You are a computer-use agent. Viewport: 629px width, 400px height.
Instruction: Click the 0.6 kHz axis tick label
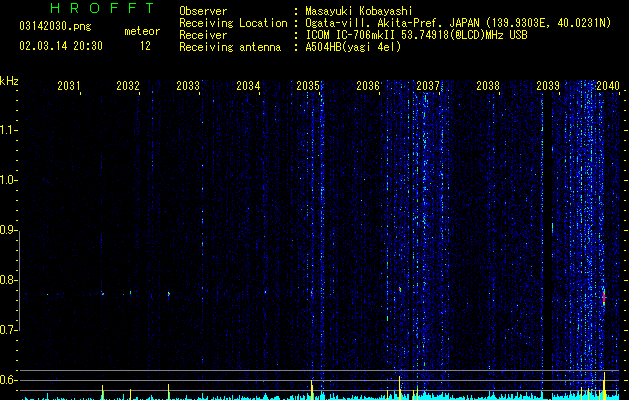point(8,380)
